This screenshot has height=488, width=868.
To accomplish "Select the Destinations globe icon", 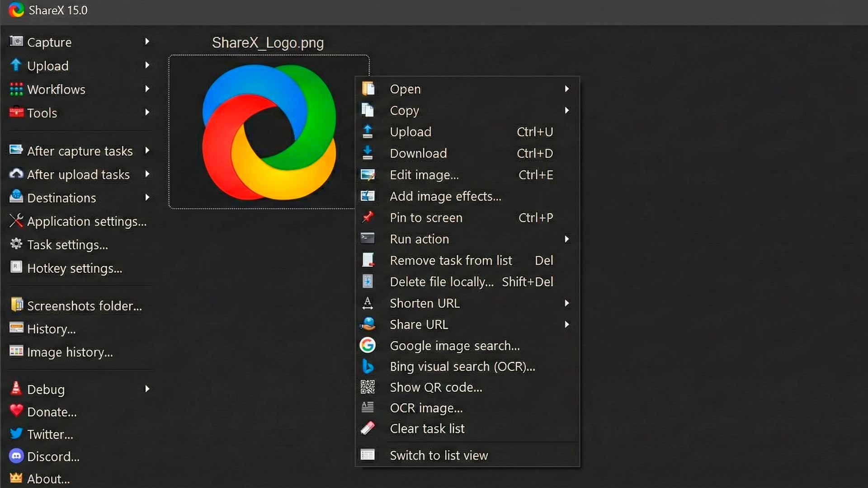I will (16, 197).
